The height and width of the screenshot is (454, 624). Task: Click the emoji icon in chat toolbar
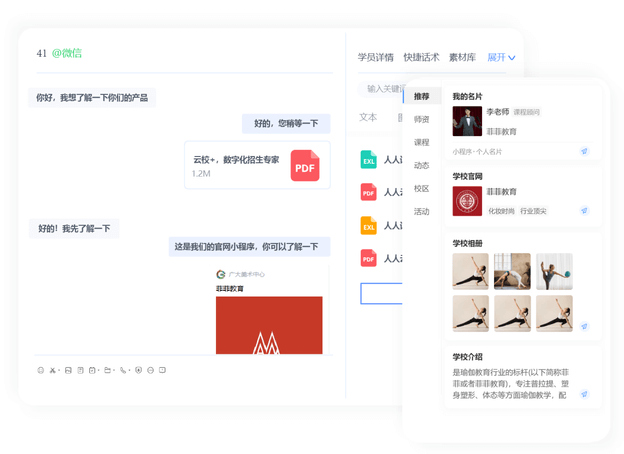41,370
